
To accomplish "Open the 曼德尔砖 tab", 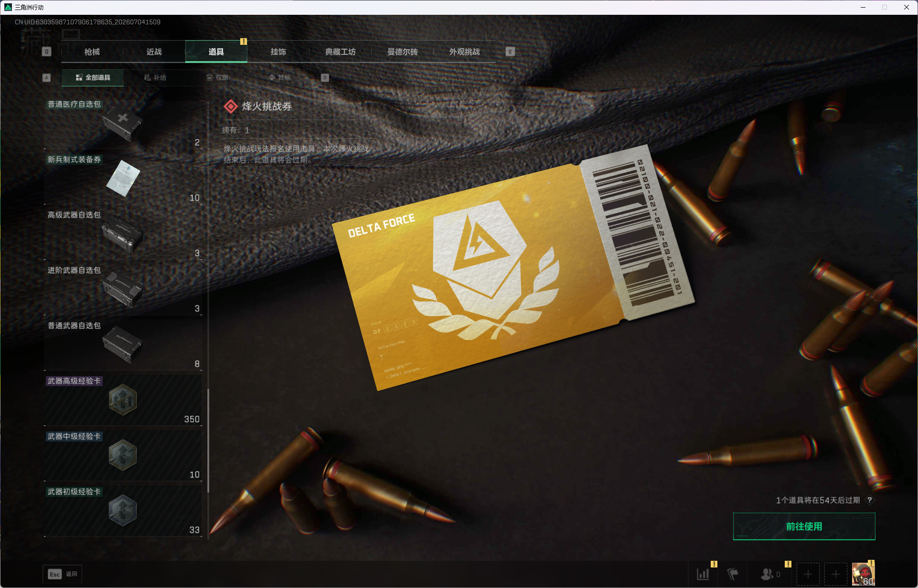I will click(403, 52).
